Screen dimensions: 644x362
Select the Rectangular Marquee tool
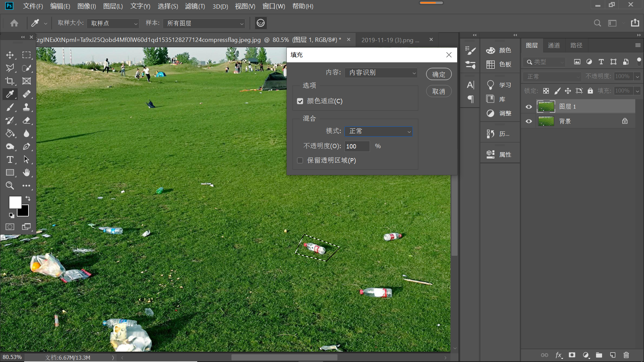[x=26, y=55]
